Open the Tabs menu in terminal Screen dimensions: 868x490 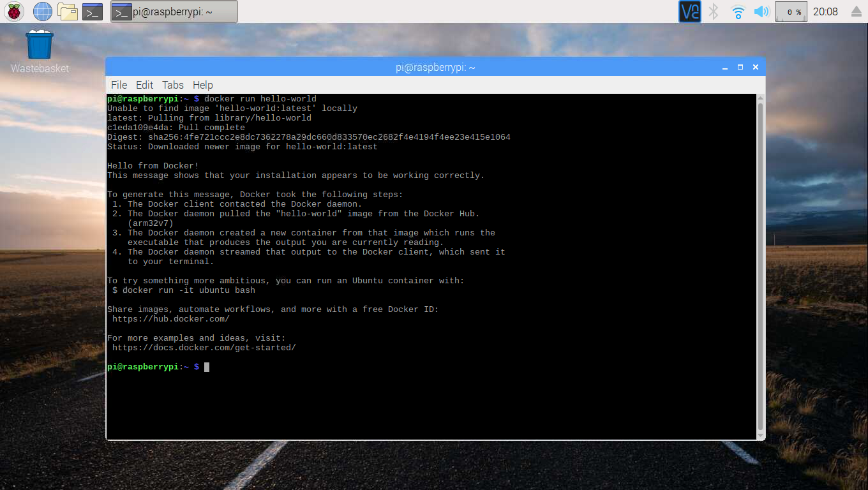tap(172, 85)
